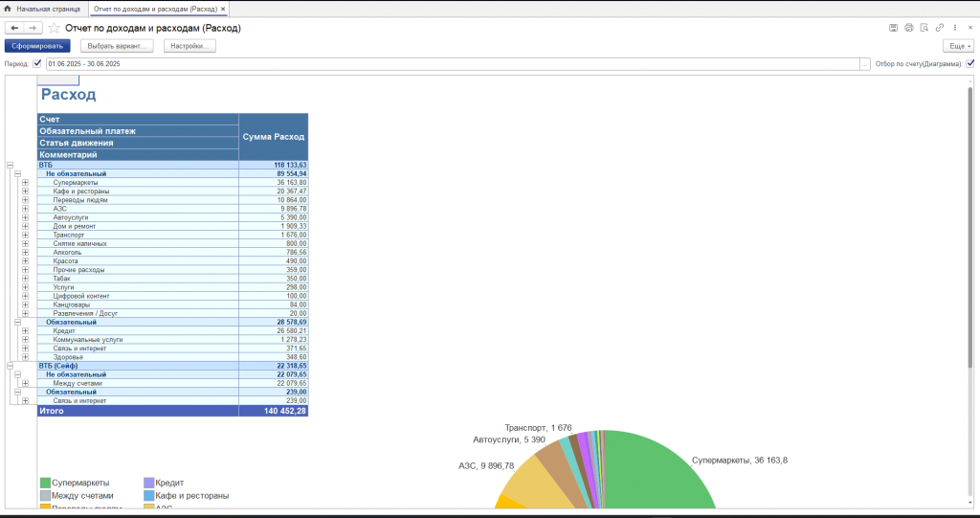Viewport: 980px width, 518px height.
Task: Open the Еще dropdown menu
Action: click(x=958, y=46)
